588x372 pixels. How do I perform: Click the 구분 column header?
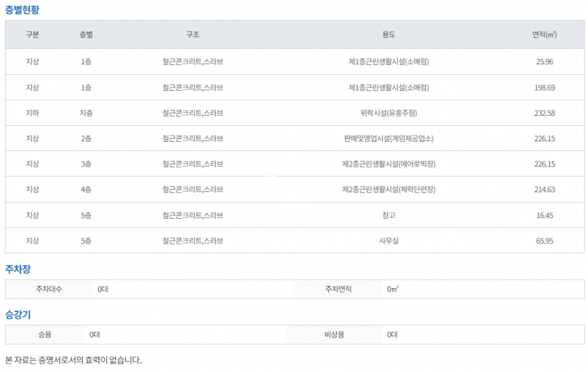click(x=33, y=35)
